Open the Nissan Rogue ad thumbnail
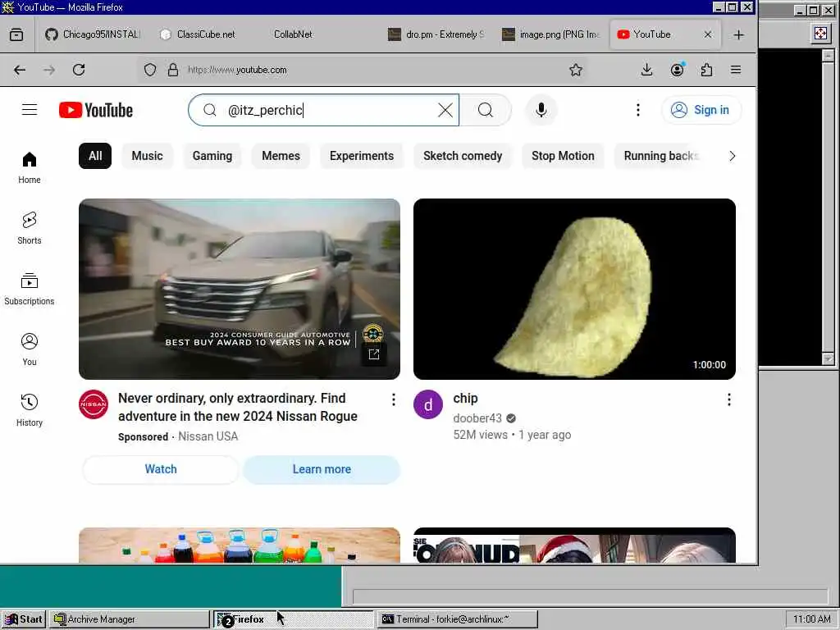This screenshot has width=840, height=630. (x=240, y=290)
